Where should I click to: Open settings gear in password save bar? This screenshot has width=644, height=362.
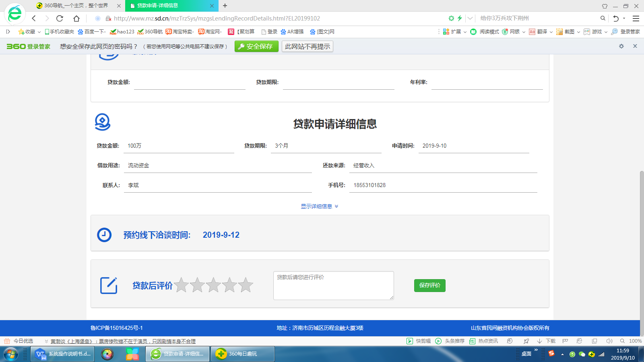point(621,46)
